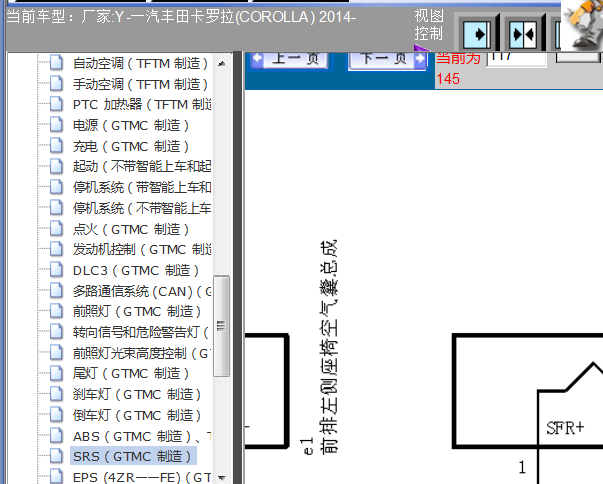The image size is (603, 484).
Task: Select highlighted SRS (GTMC 制造) entry
Action: pos(133,456)
